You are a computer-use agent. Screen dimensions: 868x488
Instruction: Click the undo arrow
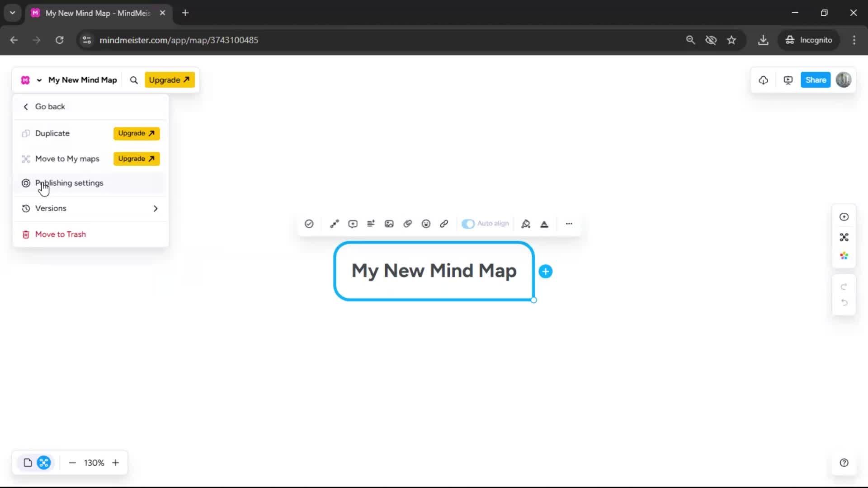click(x=844, y=302)
